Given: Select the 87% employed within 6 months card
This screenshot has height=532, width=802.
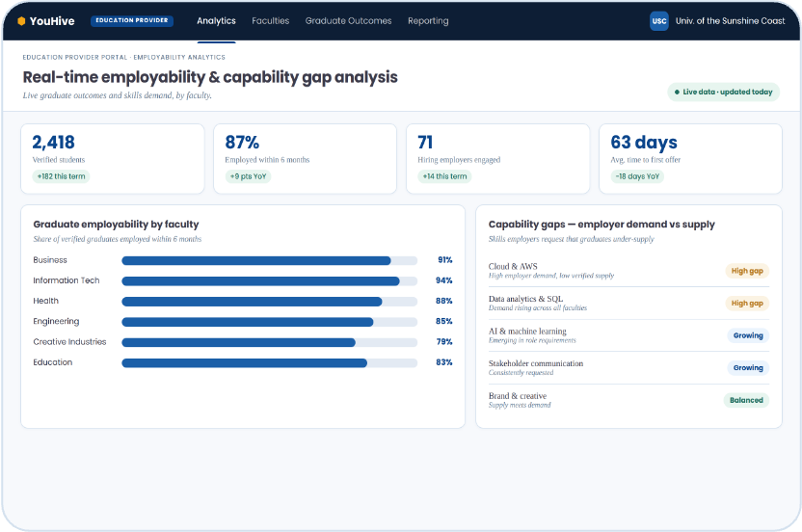Looking at the screenshot, I should click(x=305, y=159).
